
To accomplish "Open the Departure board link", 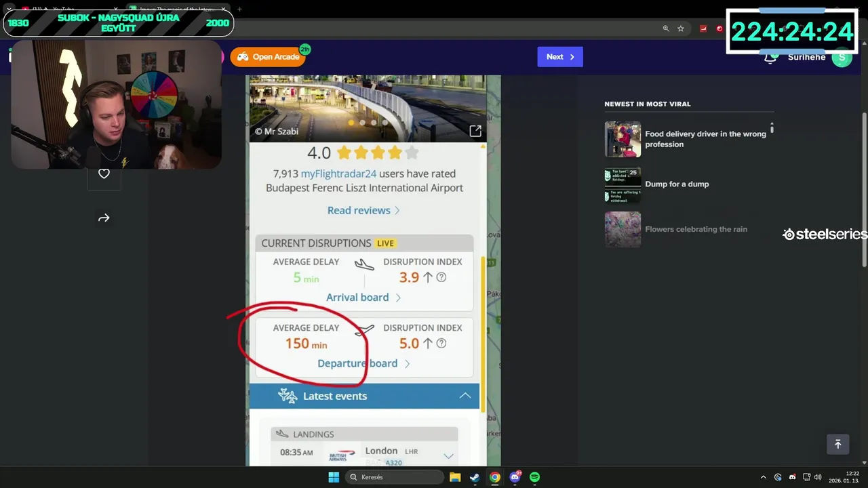I will click(363, 364).
